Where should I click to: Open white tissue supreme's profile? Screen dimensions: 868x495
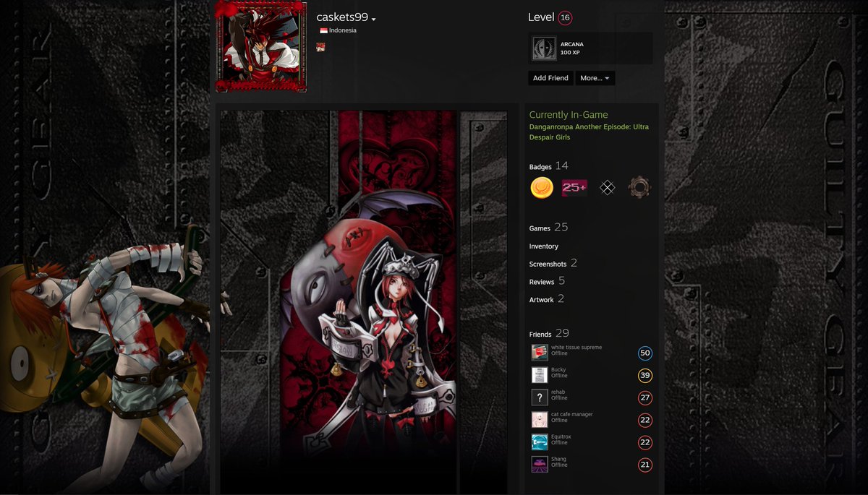coord(576,348)
